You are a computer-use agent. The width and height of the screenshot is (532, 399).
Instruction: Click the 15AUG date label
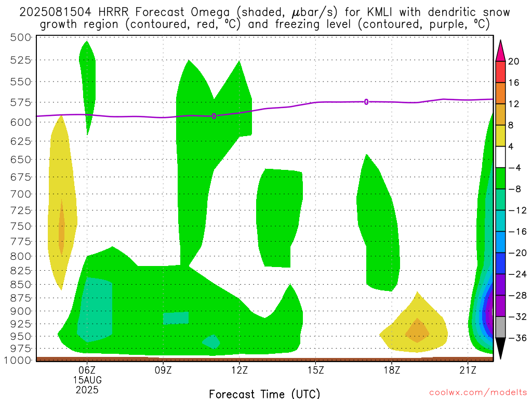click(x=87, y=380)
